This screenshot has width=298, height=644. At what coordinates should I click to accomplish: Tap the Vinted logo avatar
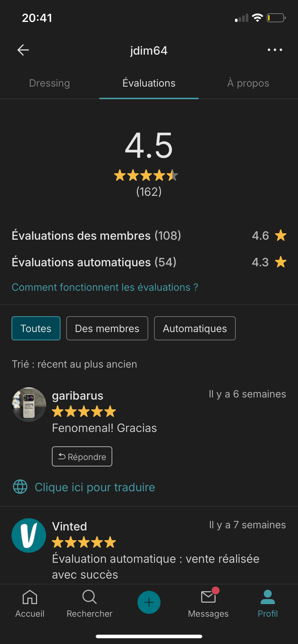point(29,535)
